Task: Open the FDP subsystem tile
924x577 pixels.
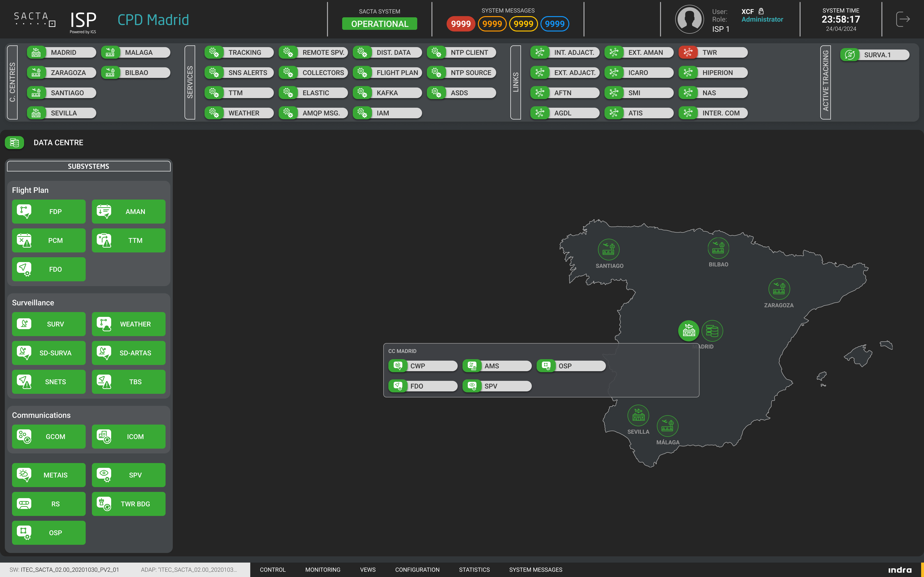Action: coord(49,211)
